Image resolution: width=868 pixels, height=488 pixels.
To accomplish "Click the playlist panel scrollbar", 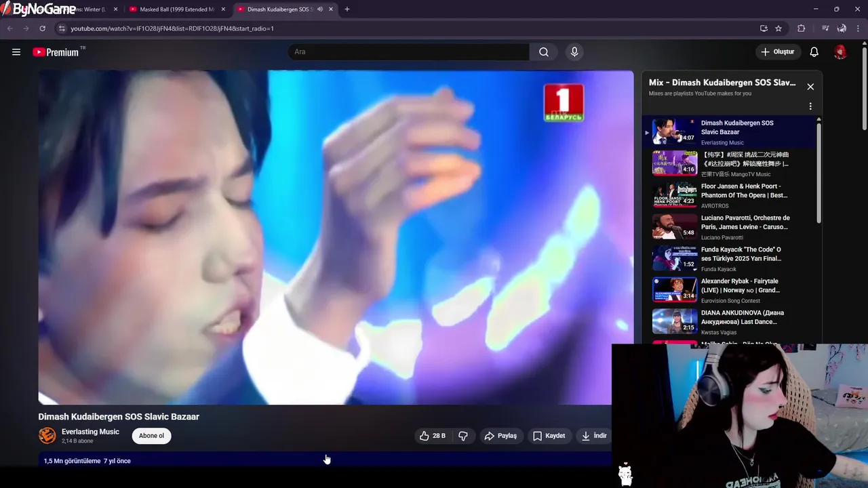I will pos(819,173).
